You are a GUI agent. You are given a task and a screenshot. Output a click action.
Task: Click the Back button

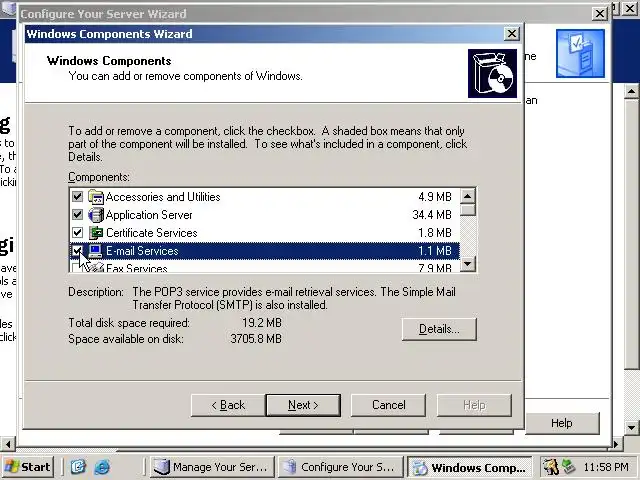click(x=228, y=405)
